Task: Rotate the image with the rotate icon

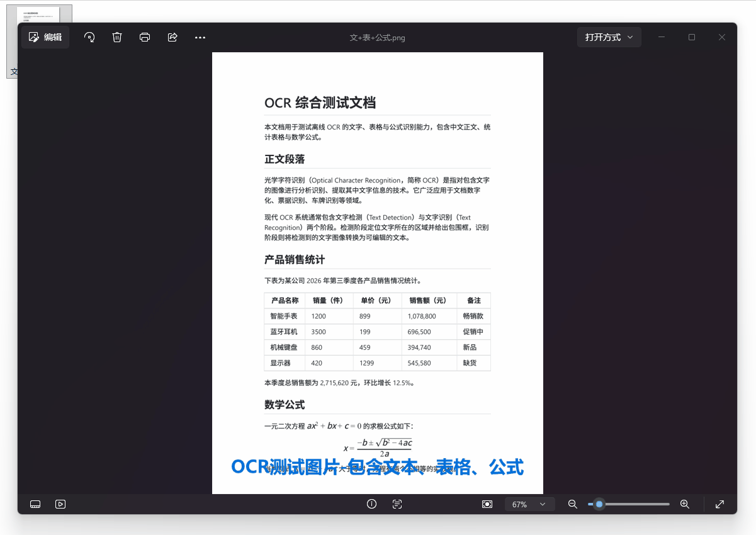Action: 89,37
